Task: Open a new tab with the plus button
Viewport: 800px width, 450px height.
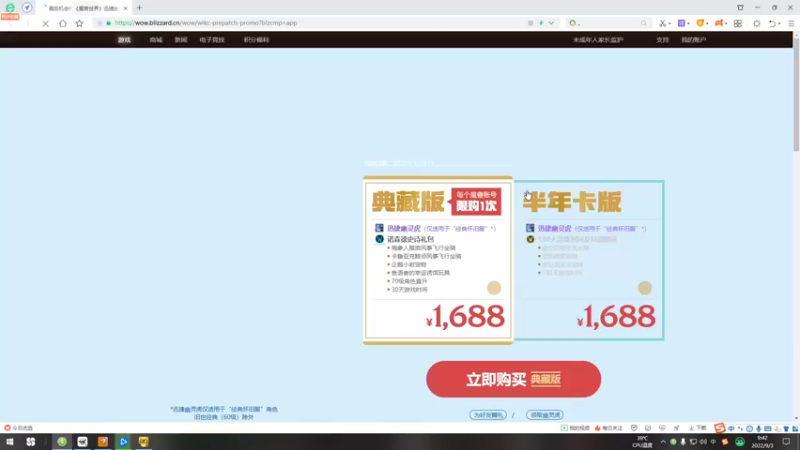Action: (139, 8)
